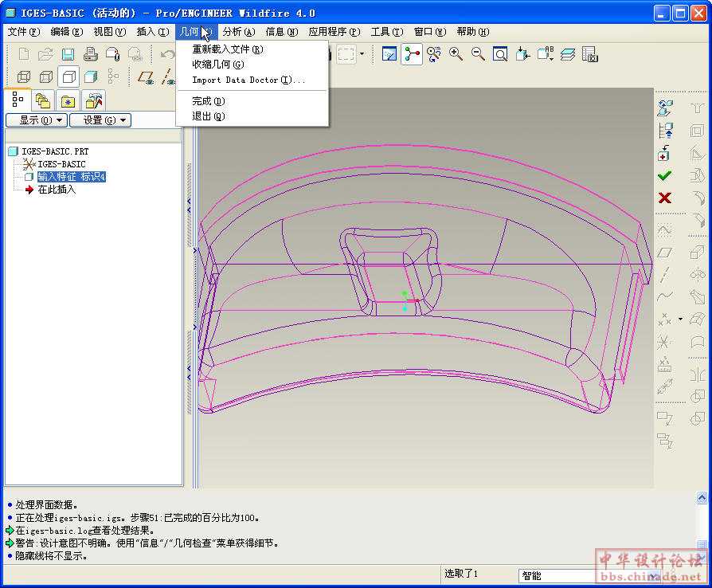Open the 智能 selection filter dropdown
This screenshot has width=712, height=588.
click(x=590, y=576)
